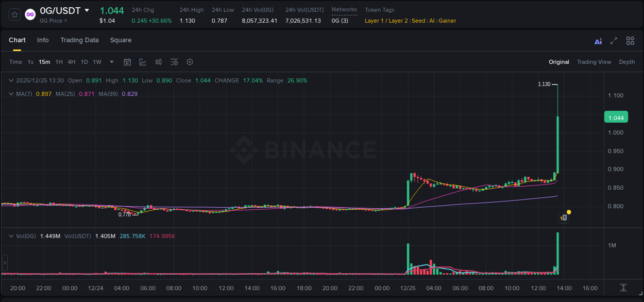Open the Depth chart view

click(x=626, y=62)
